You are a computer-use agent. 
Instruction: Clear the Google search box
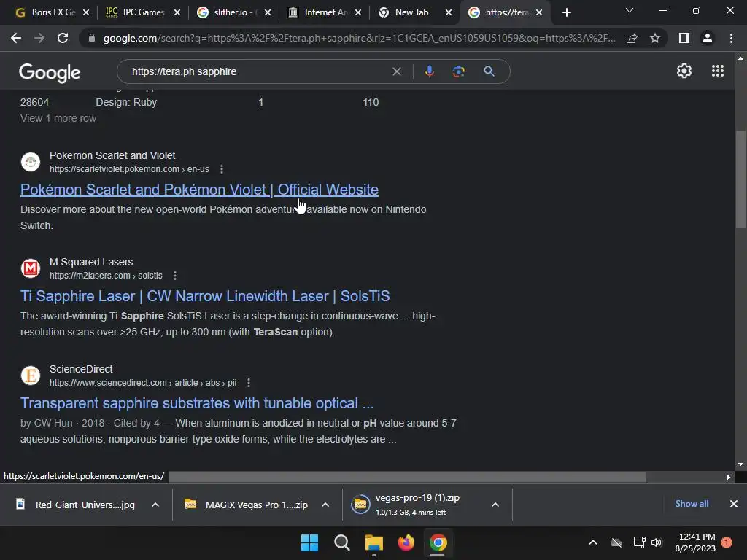click(x=396, y=71)
